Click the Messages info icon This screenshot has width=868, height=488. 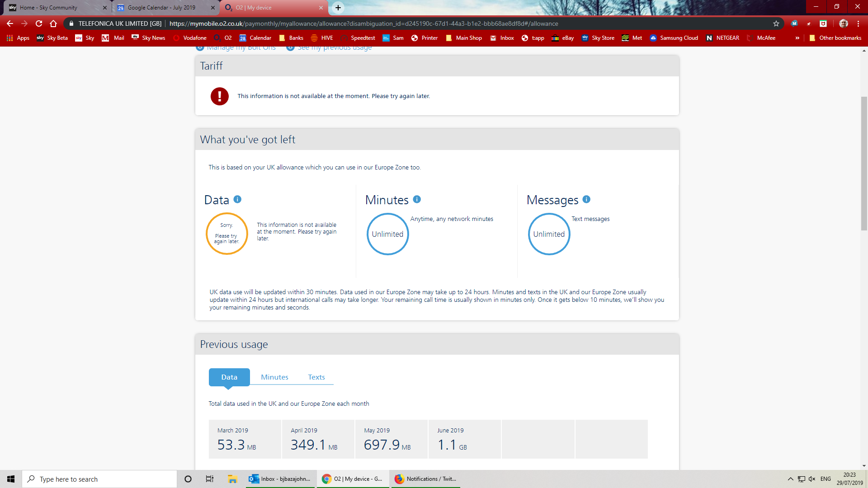[586, 199]
